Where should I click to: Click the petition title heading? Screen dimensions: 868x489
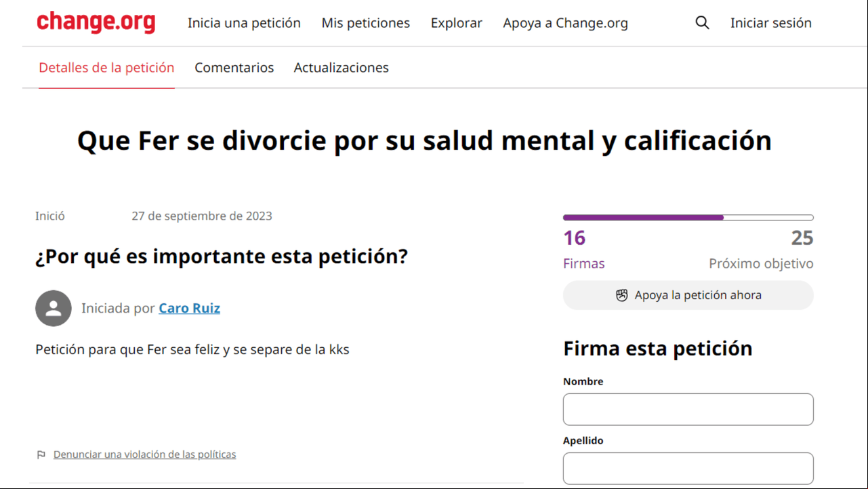424,141
